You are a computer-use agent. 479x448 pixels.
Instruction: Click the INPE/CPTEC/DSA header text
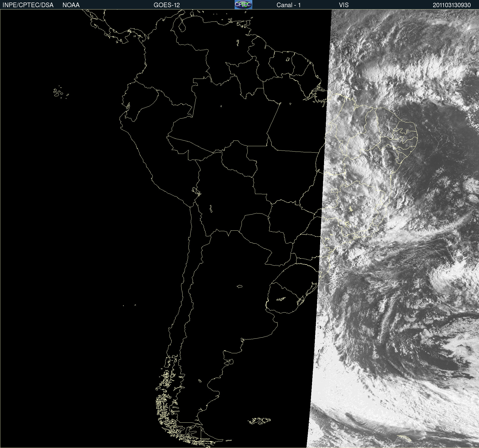(28, 5)
